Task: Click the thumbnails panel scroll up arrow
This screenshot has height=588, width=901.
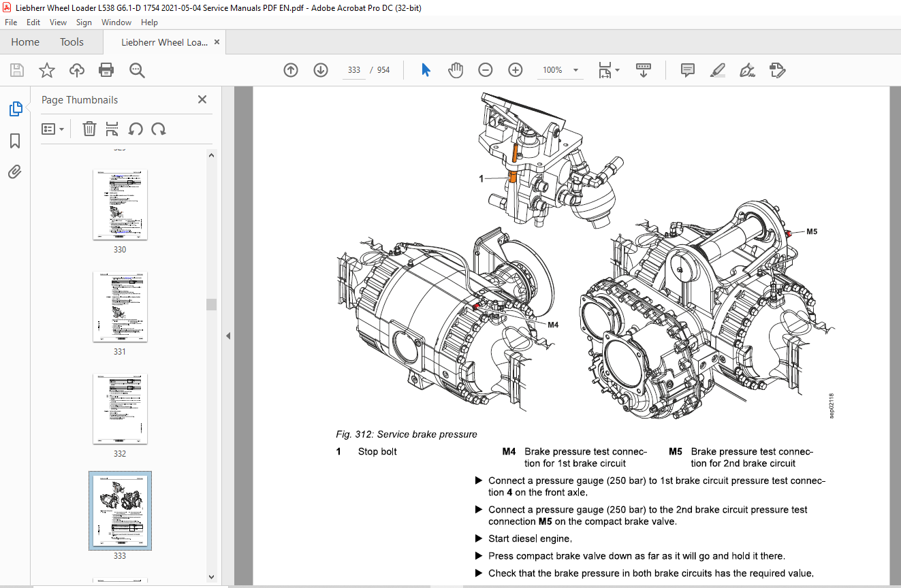Action: pyautogui.click(x=211, y=155)
